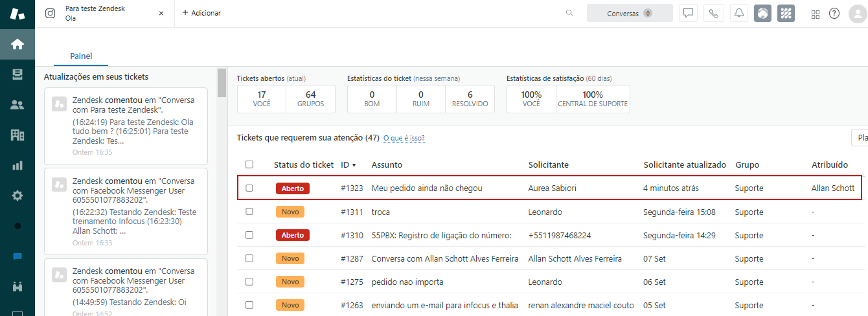868x316 pixels.
Task: Close the Para teste Zendesk tab
Action: click(161, 13)
